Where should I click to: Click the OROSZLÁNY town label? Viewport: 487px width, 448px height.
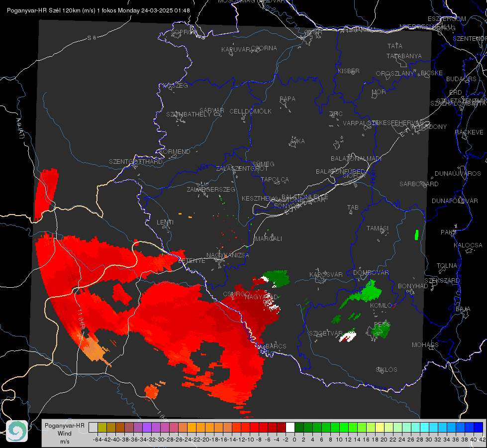(x=395, y=74)
